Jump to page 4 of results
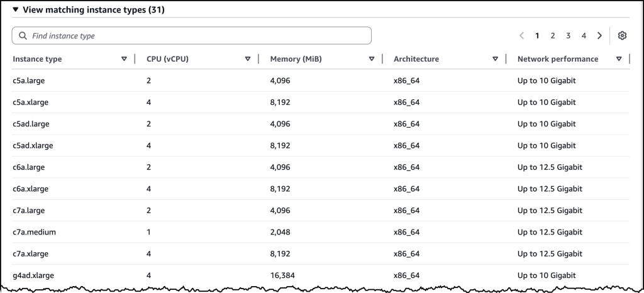 click(x=584, y=36)
